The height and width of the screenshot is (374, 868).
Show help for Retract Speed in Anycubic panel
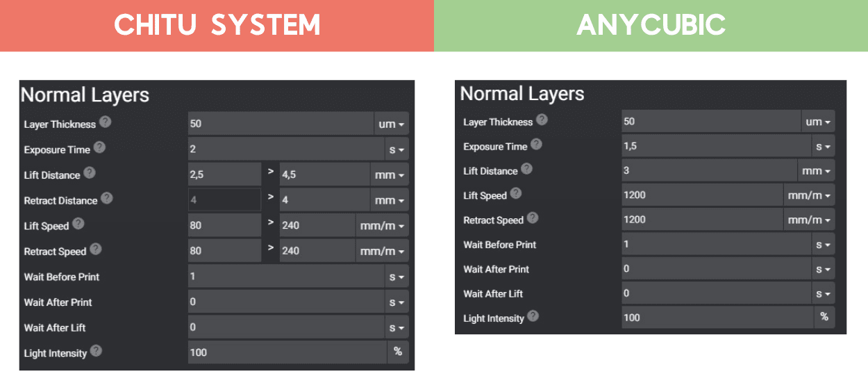[x=533, y=218]
